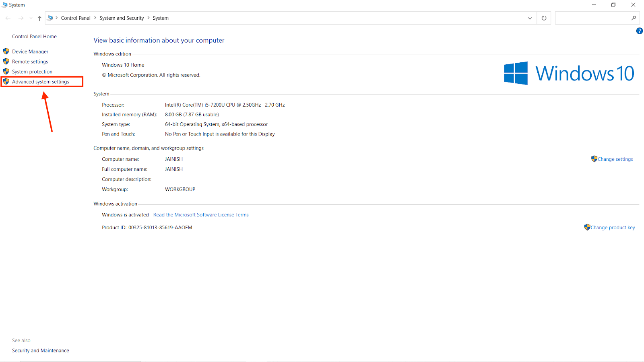Open Security and Maintenance link
Screen dimensions: 644x362
41,351
